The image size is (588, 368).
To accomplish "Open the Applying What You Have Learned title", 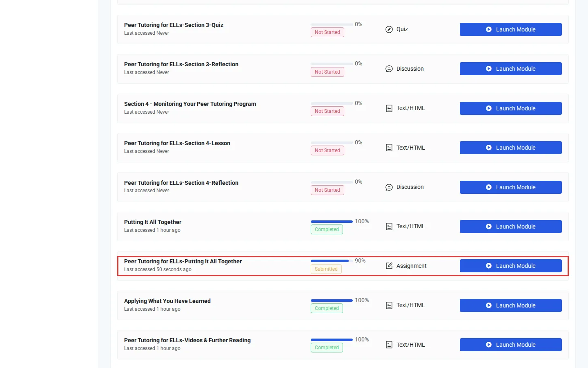I will [x=167, y=301].
